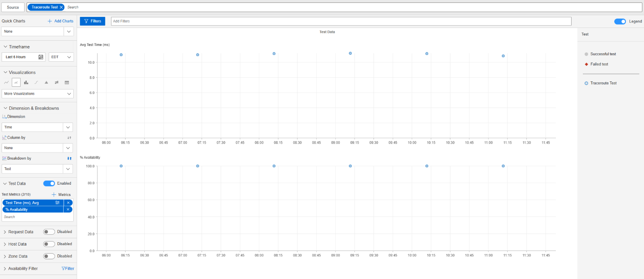Select the line chart visualization

[6, 83]
